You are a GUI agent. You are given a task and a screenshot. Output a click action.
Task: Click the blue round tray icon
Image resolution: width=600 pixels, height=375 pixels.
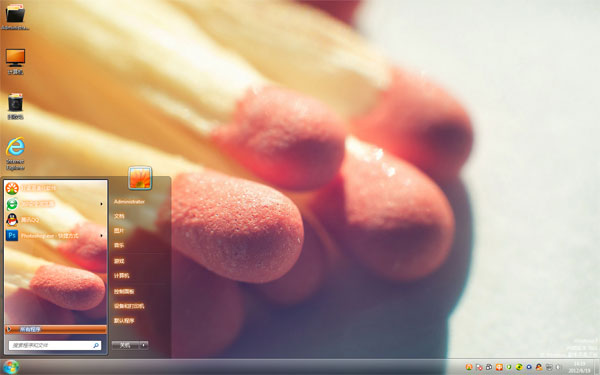(x=529, y=367)
